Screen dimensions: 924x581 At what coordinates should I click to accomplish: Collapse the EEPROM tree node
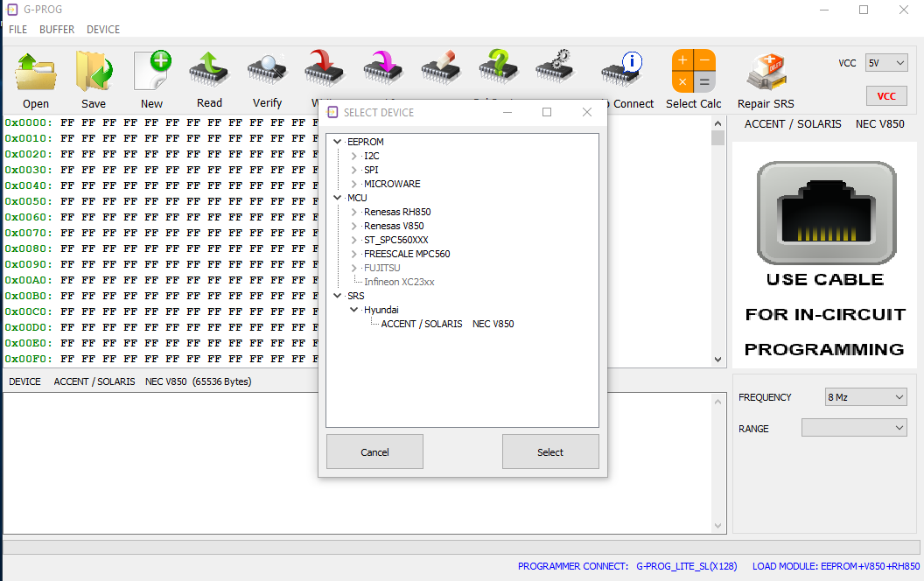click(x=338, y=142)
